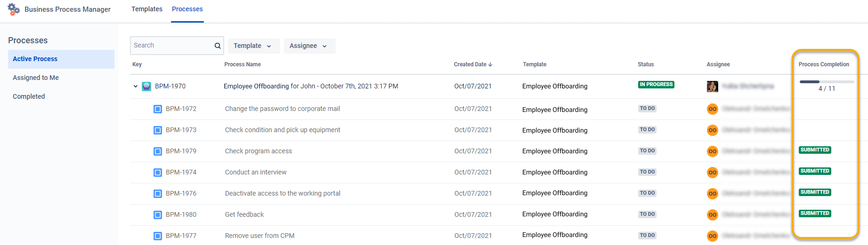
Task: Click the Template column header
Action: [535, 64]
